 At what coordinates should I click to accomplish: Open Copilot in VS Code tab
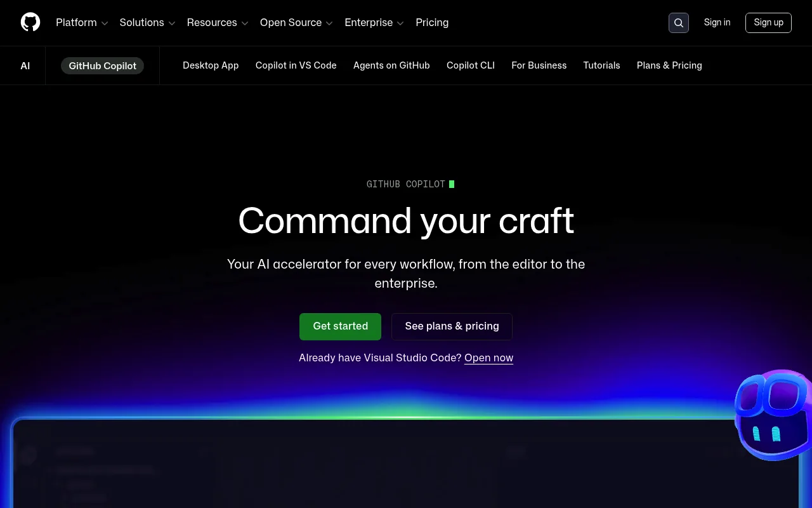click(296, 65)
